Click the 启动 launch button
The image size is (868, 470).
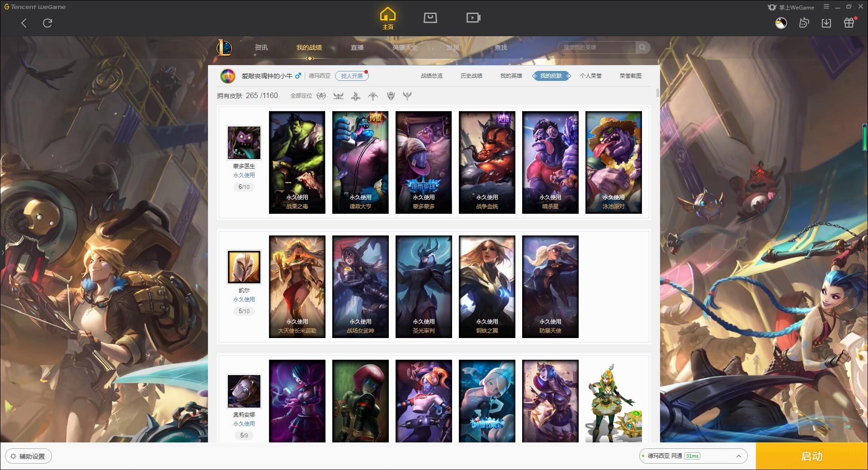[811, 456]
